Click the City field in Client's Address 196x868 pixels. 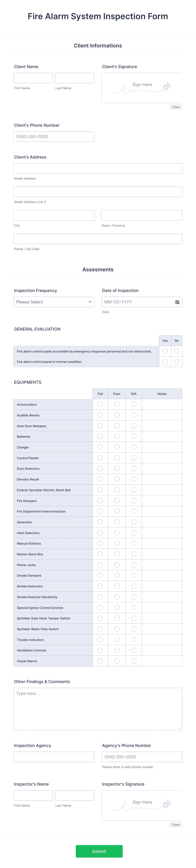point(54,215)
